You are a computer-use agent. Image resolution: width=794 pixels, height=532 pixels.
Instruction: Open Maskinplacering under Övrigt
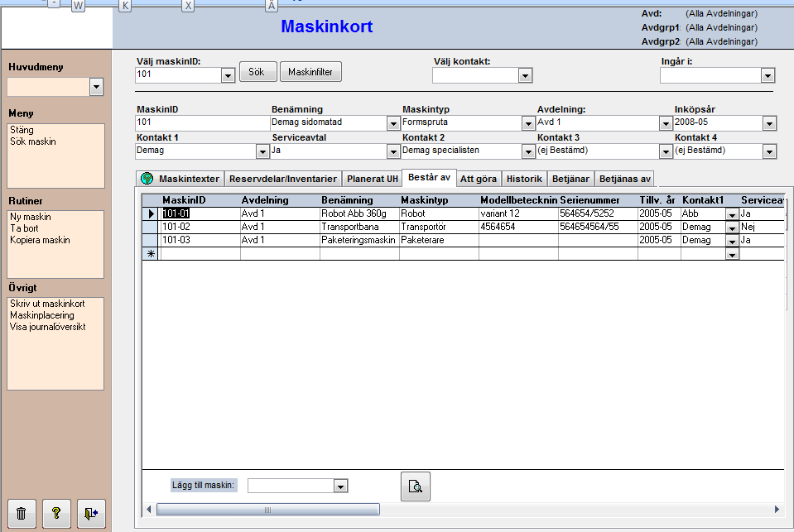42,315
